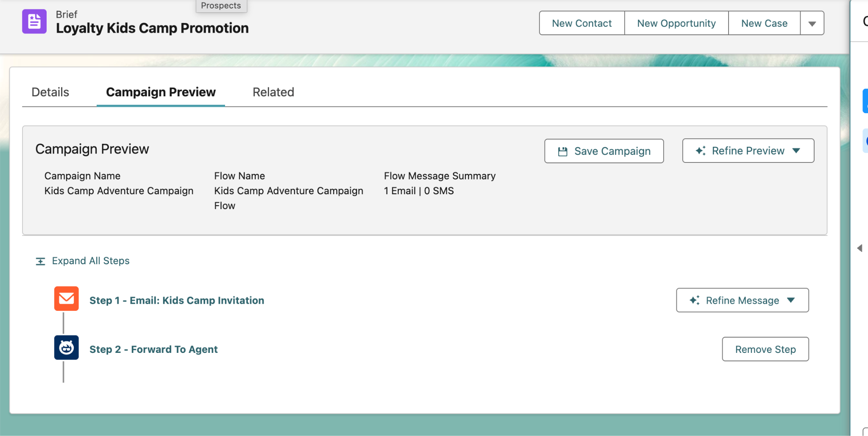Open the Related tab
The width and height of the screenshot is (868, 436).
point(273,92)
